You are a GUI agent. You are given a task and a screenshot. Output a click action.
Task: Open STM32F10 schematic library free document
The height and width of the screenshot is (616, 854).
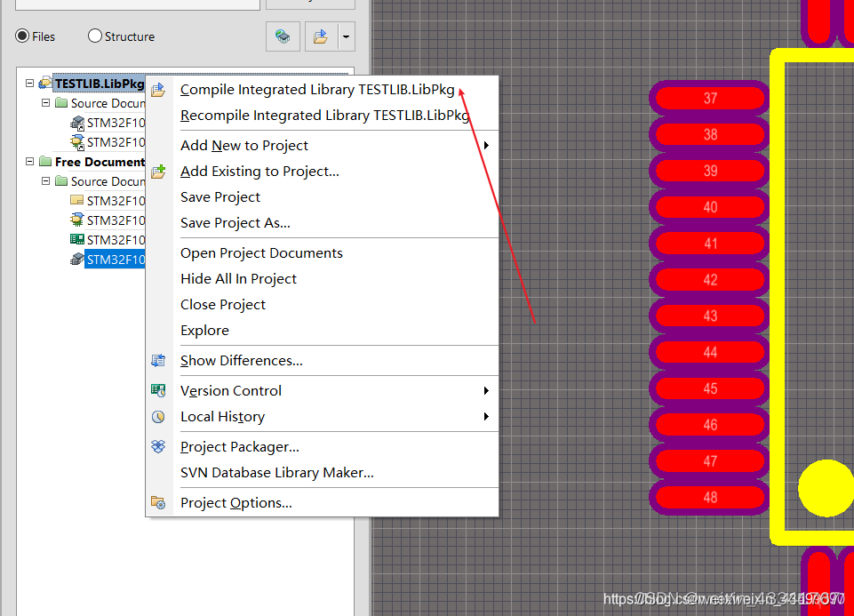(115, 220)
